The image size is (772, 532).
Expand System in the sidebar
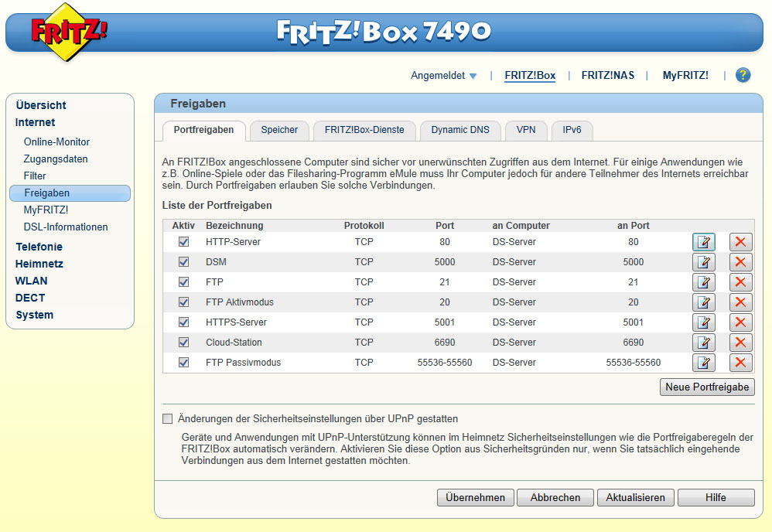[x=35, y=315]
